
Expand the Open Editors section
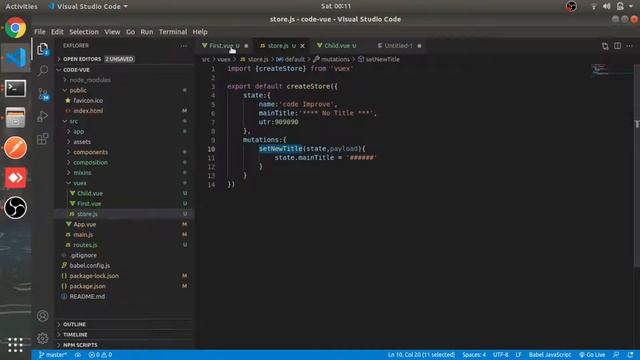(x=124, y=59)
